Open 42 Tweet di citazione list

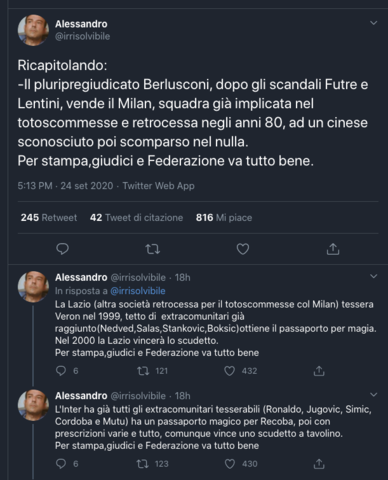136,218
